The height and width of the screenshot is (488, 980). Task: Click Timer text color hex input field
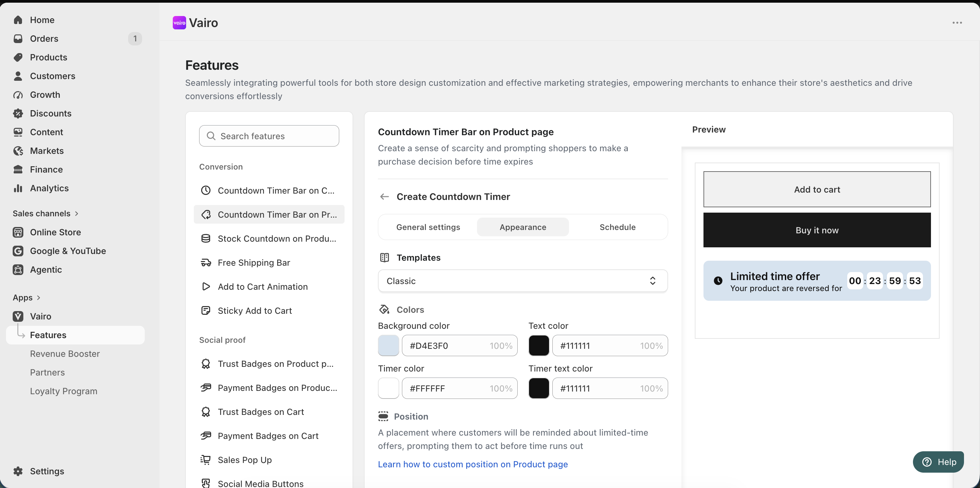click(x=610, y=388)
